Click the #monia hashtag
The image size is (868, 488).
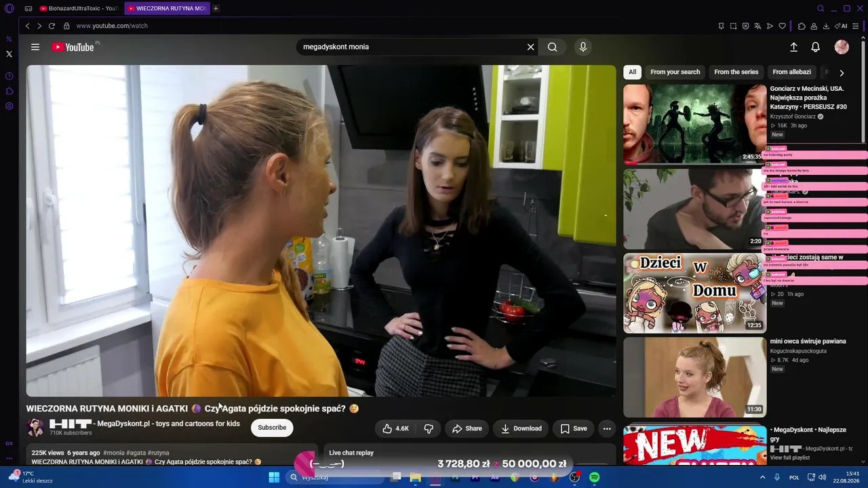coord(114,453)
